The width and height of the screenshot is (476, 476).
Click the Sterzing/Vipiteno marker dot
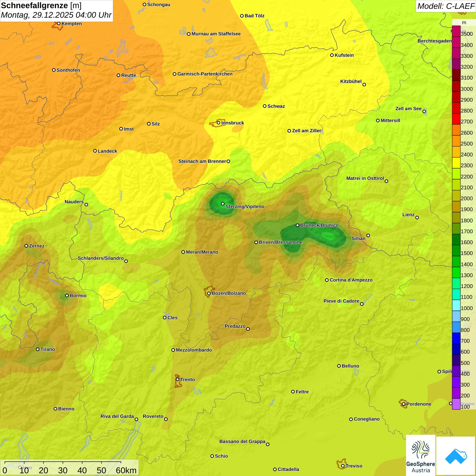point(223,204)
